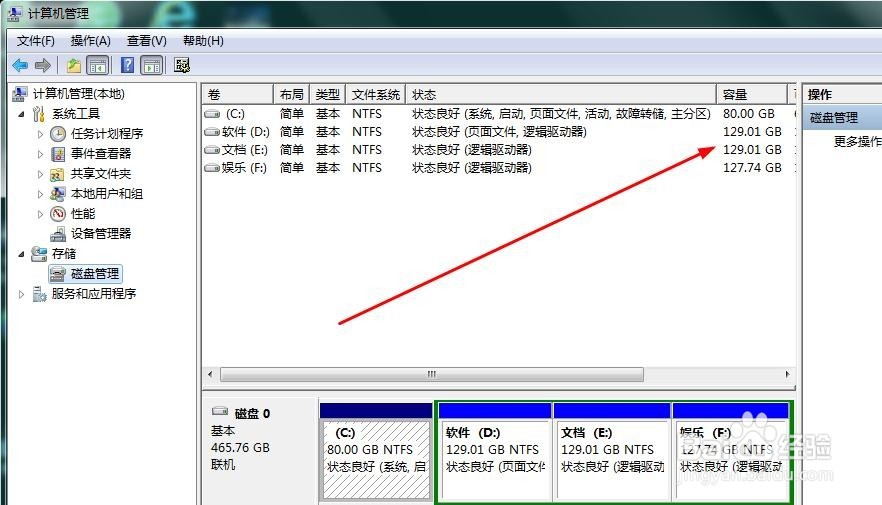Click the drive icon of 软件 (D:) row
882x505 pixels.
tap(212, 132)
